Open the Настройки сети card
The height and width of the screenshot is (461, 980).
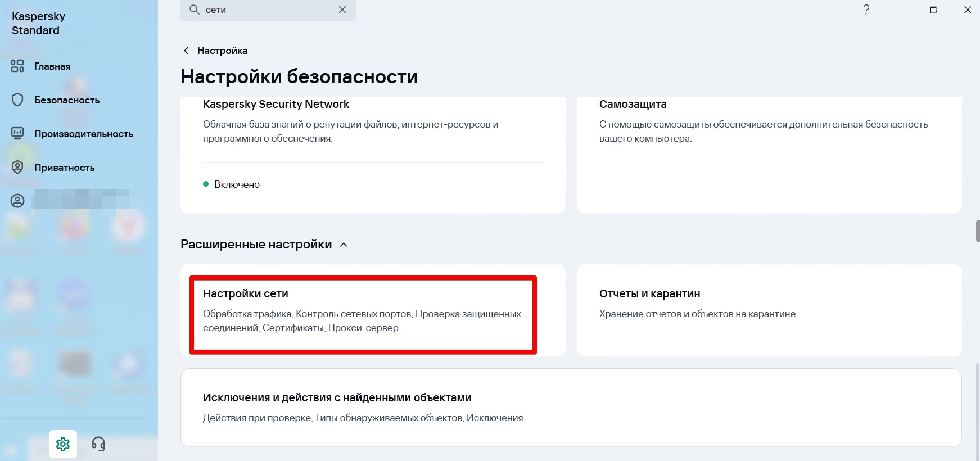tap(373, 310)
